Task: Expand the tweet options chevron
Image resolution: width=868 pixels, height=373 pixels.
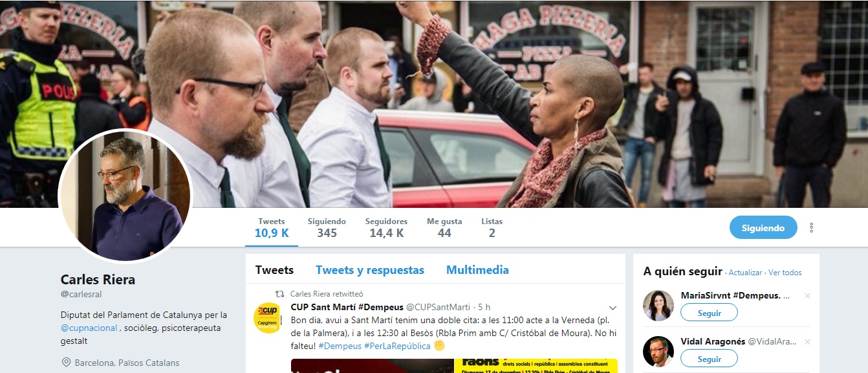Action: 613,308
